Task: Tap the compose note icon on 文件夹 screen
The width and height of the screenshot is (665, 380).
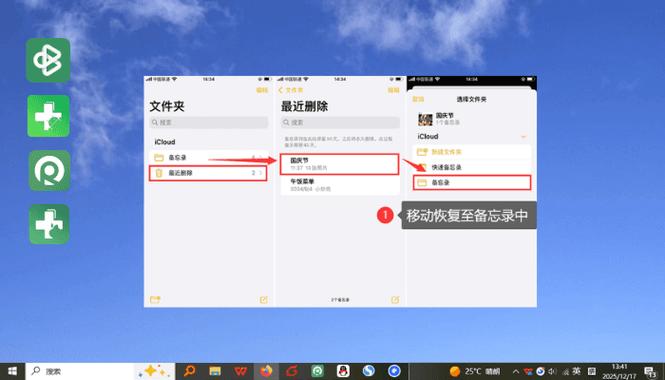Action: click(263, 300)
